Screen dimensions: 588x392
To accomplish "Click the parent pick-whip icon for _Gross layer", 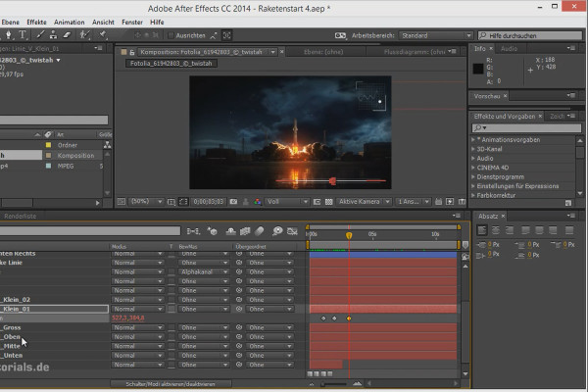I will click(x=239, y=329).
